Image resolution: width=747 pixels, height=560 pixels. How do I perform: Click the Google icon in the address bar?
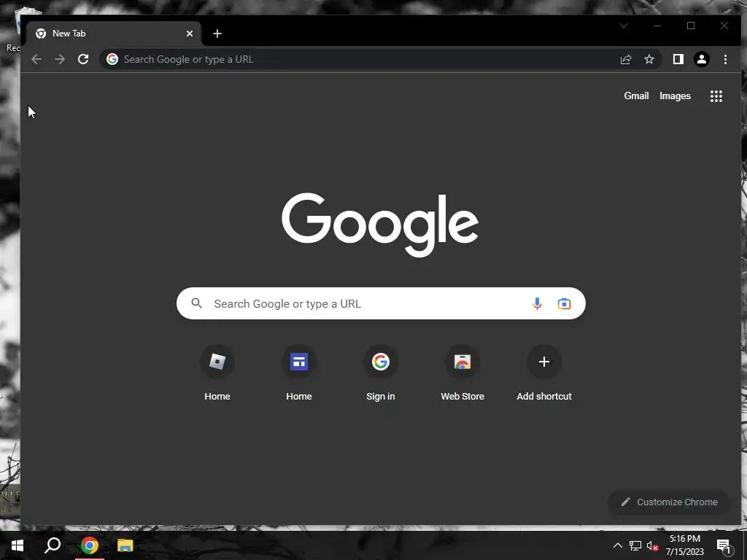point(112,59)
